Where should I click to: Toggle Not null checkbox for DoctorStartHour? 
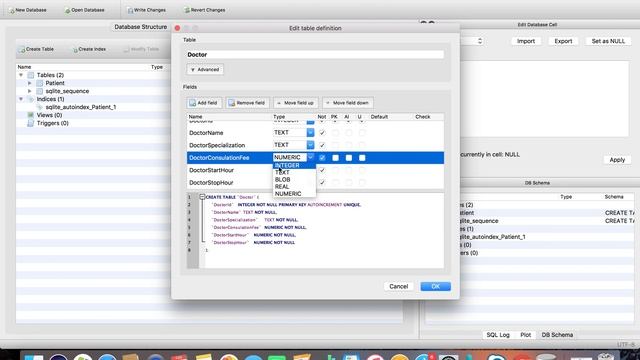(322, 170)
